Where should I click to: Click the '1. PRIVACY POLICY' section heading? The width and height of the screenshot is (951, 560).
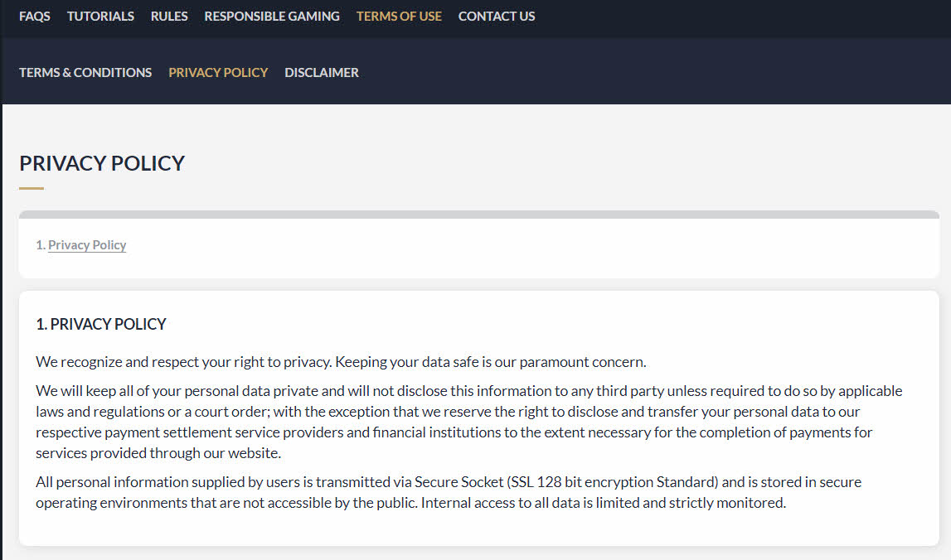pos(101,324)
